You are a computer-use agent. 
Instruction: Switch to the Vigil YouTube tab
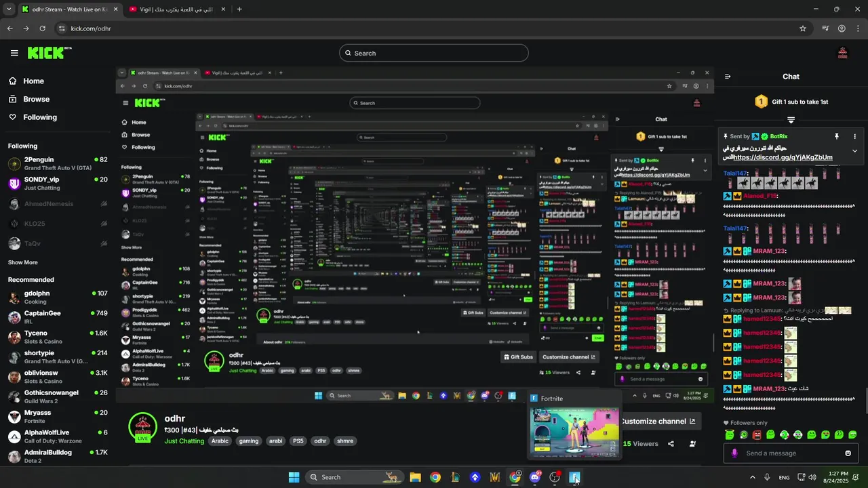(x=177, y=9)
